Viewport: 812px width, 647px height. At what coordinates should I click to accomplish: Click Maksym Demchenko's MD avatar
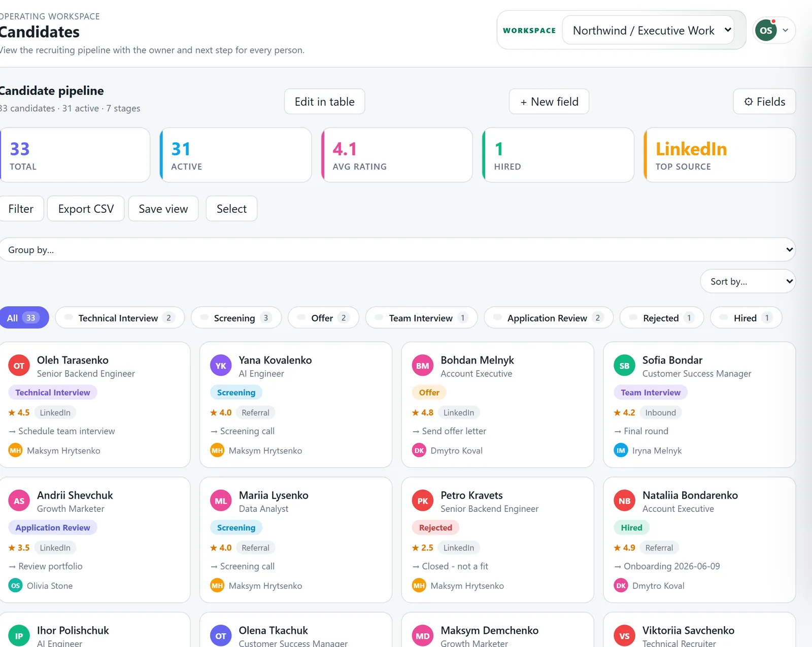[423, 636]
